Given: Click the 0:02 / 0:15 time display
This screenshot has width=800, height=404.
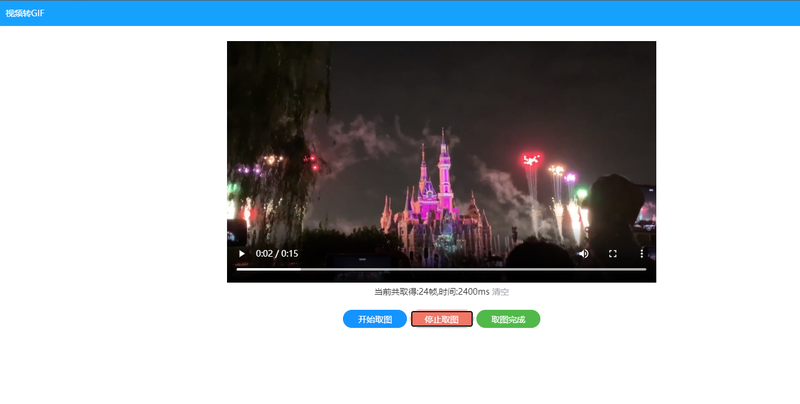Looking at the screenshot, I should point(277,254).
